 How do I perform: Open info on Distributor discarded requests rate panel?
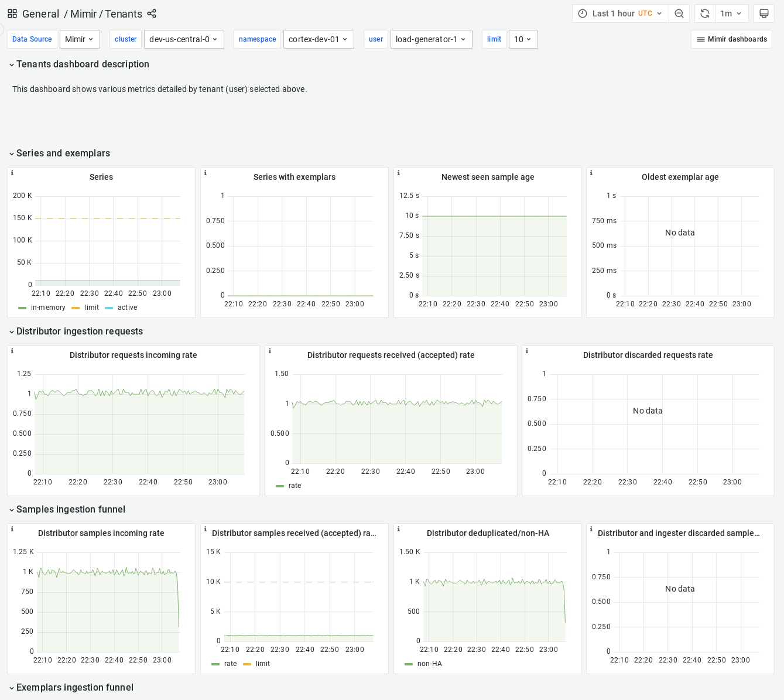[x=526, y=350]
